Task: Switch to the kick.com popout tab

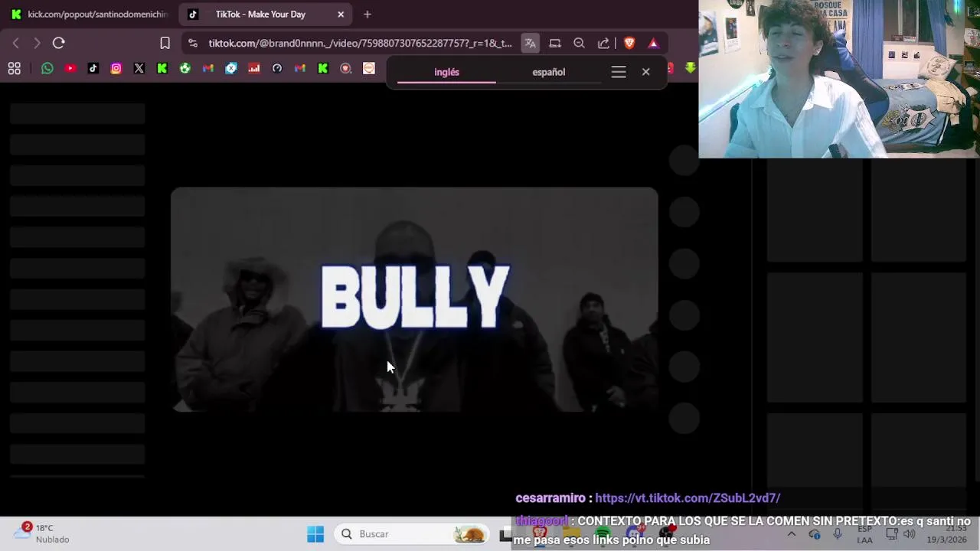Action: coord(89,14)
